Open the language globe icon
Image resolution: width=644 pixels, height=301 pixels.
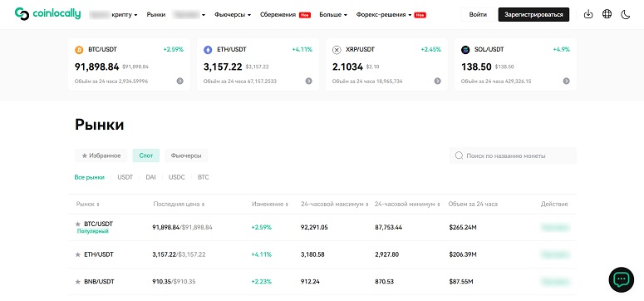(607, 14)
